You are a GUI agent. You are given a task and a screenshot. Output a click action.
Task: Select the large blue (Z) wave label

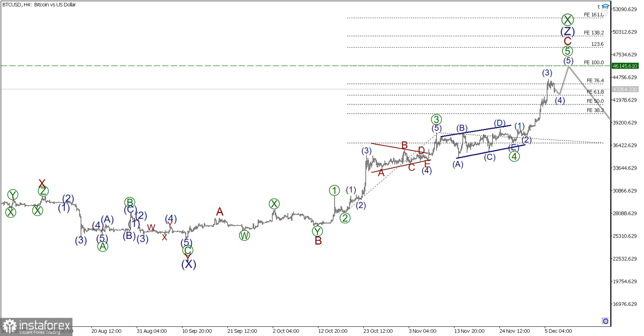point(568,31)
